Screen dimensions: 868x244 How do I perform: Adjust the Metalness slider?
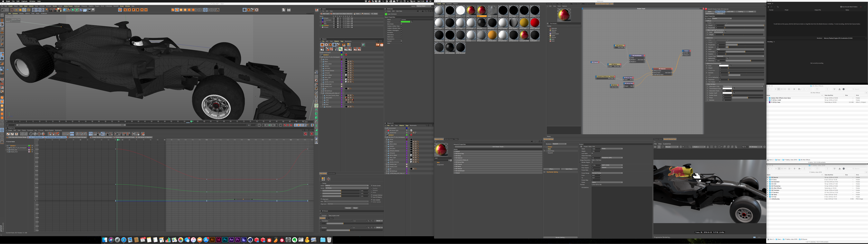pyautogui.click(x=745, y=61)
